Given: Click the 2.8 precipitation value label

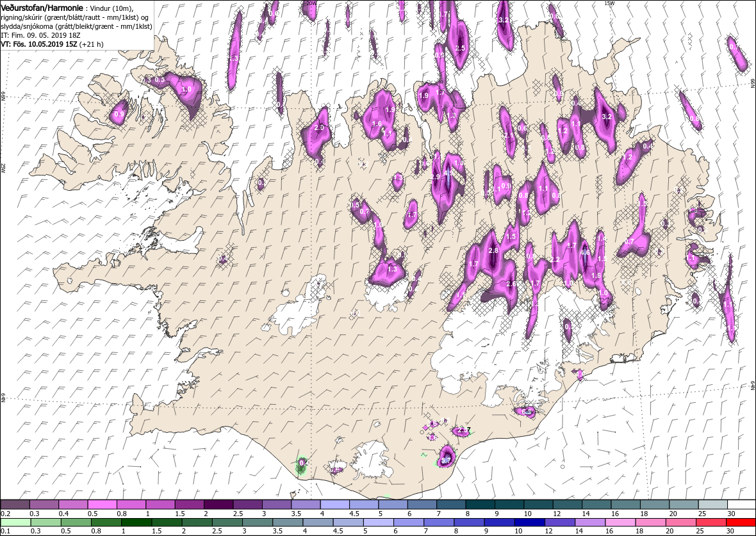Looking at the screenshot, I should pyautogui.click(x=493, y=250).
